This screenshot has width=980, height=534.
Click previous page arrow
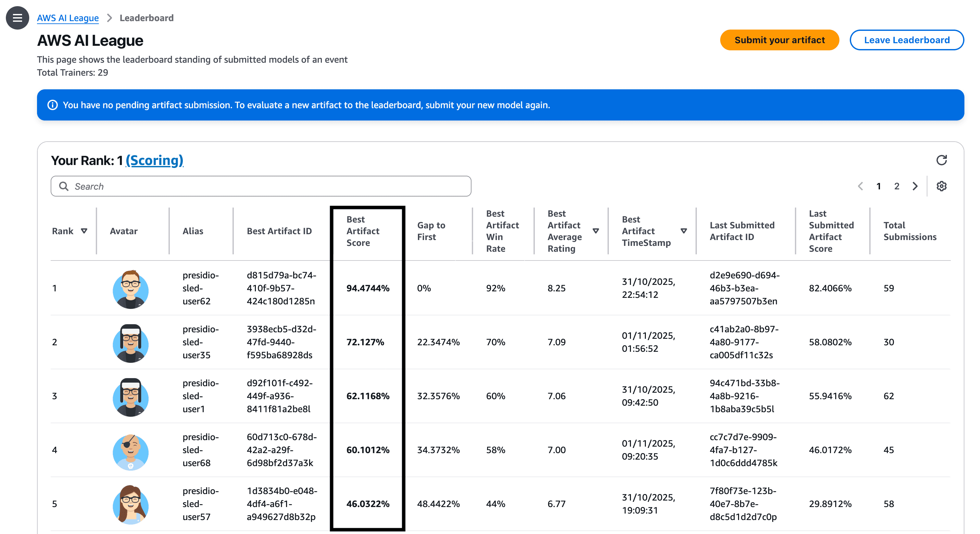(860, 186)
